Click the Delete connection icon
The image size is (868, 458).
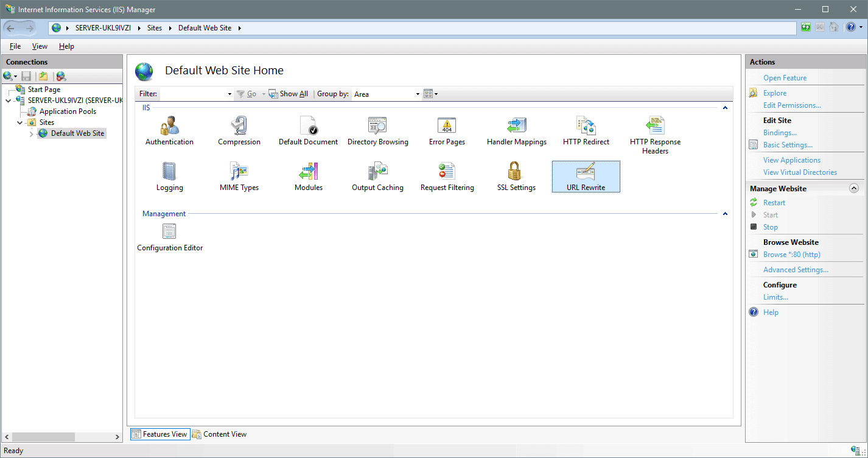(x=61, y=76)
